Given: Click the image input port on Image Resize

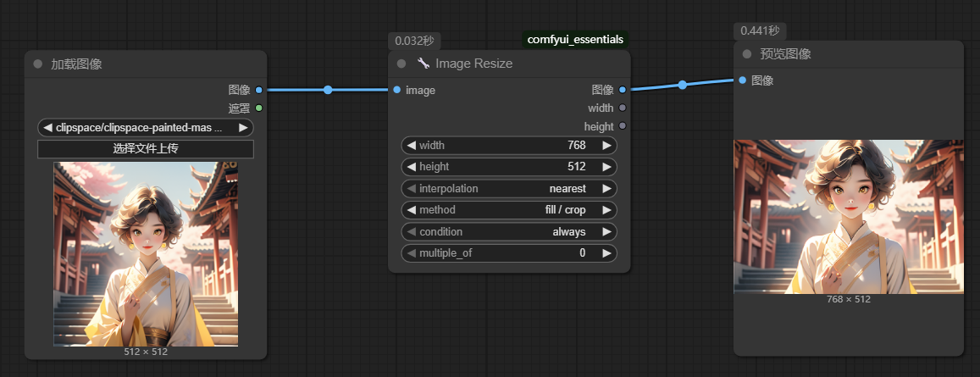Looking at the screenshot, I should click(396, 90).
